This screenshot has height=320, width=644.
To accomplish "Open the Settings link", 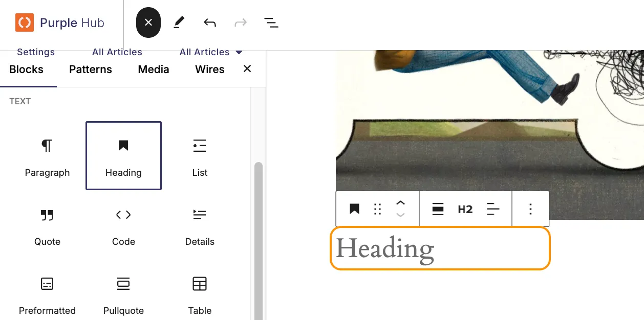I will pyautogui.click(x=36, y=52).
